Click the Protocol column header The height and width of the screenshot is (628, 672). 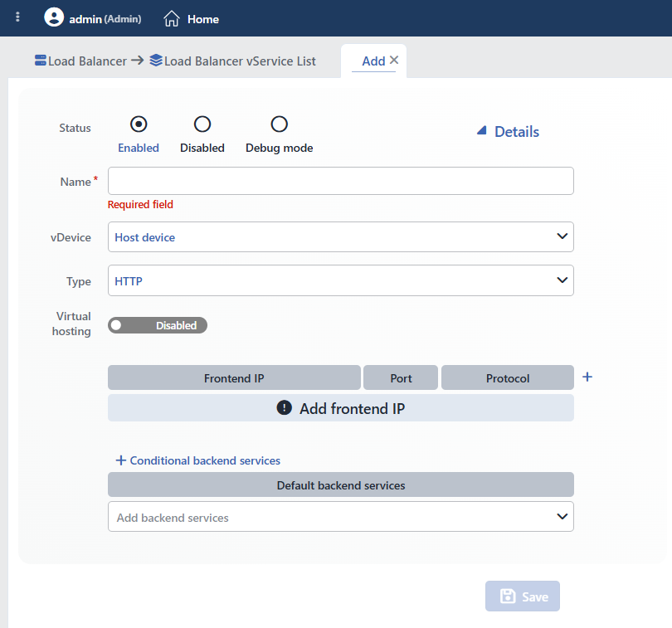pyautogui.click(x=508, y=377)
